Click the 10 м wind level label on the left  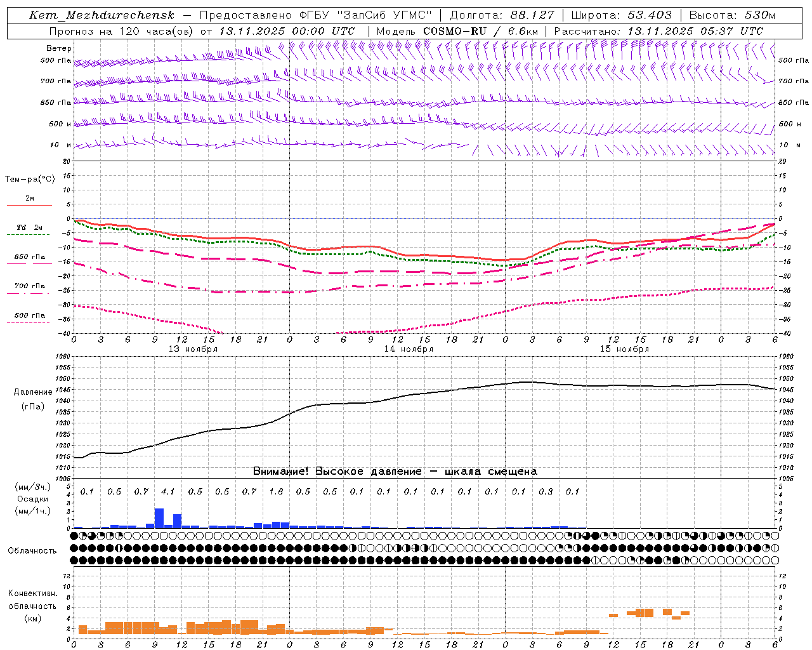click(61, 145)
